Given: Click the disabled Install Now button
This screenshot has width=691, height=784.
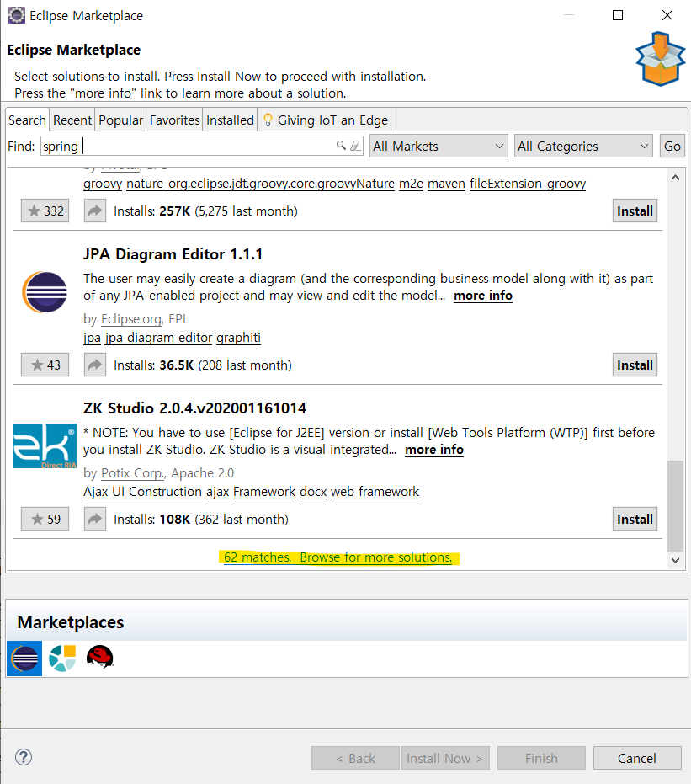Looking at the screenshot, I should point(445,758).
